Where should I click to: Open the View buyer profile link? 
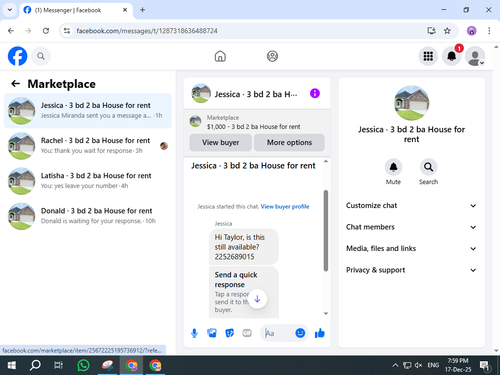(285, 207)
